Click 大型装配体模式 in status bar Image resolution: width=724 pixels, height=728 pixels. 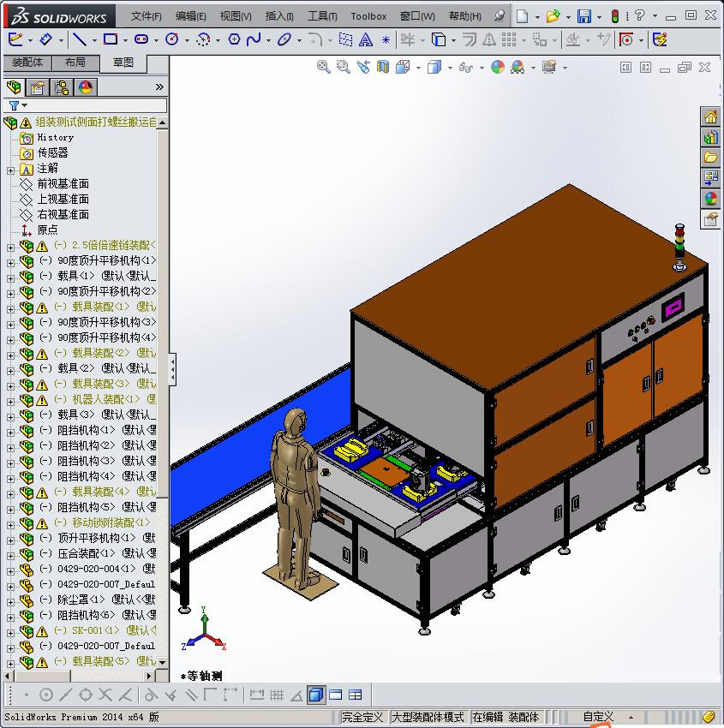pyautogui.click(x=428, y=717)
